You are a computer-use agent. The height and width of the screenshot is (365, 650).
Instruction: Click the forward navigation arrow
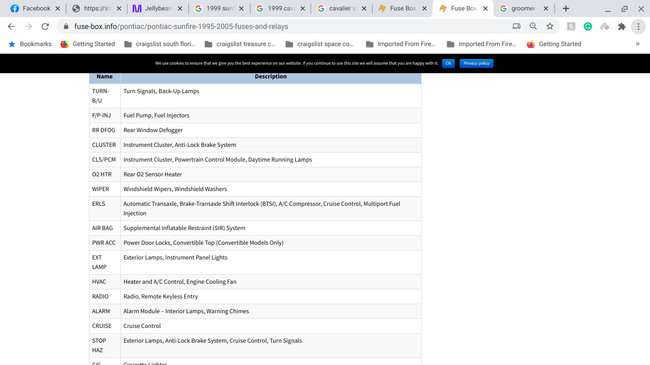click(x=28, y=27)
